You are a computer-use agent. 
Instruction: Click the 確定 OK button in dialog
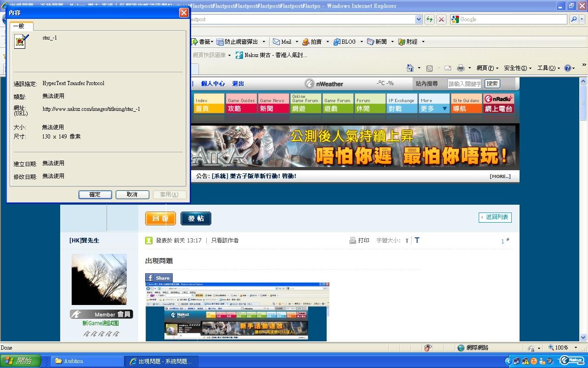95,195
